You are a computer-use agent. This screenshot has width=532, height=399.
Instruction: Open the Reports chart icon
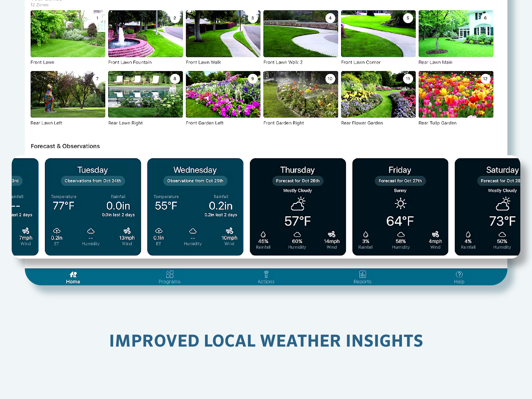pos(362,274)
